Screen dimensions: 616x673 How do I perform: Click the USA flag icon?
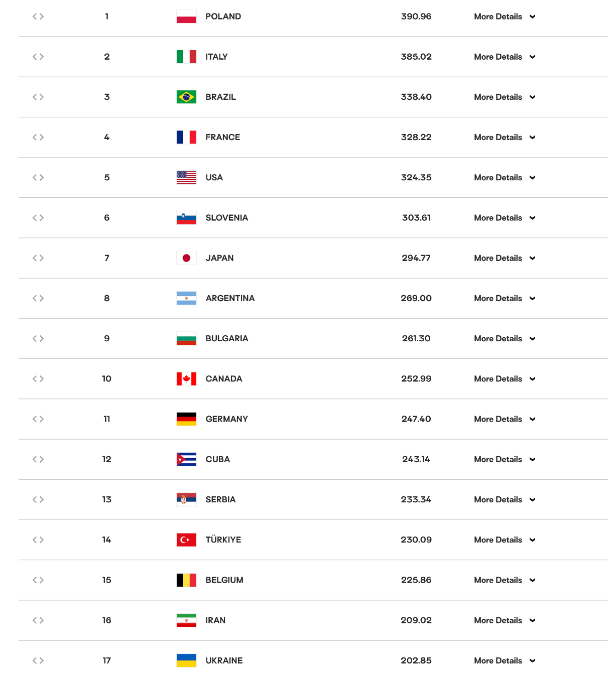click(x=186, y=178)
